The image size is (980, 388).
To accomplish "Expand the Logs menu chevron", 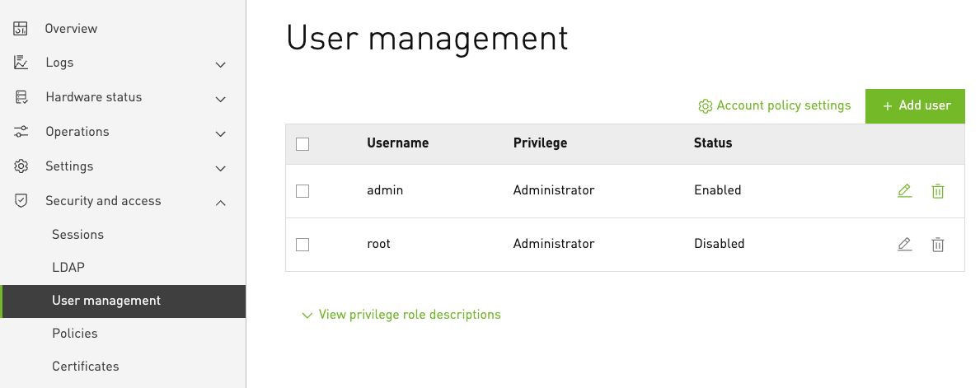I will (220, 64).
